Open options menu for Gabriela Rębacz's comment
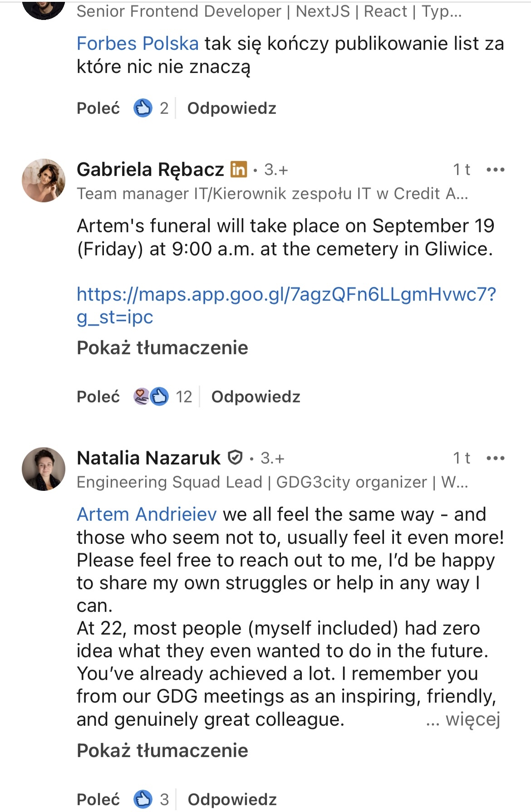Image resolution: width=531 pixels, height=812 pixels. point(495,170)
